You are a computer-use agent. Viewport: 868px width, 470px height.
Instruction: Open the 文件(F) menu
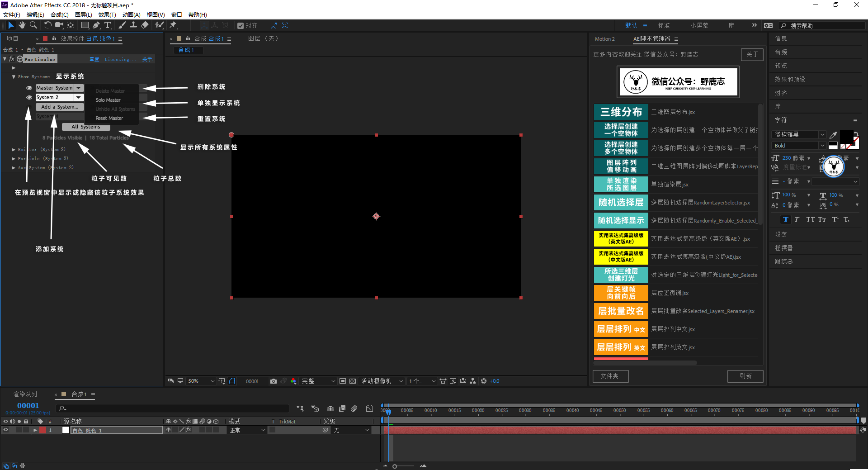pyautogui.click(x=12, y=14)
